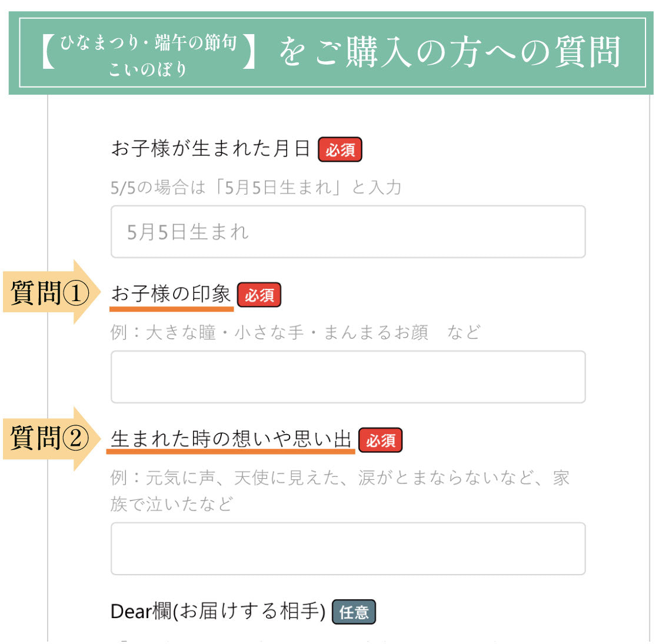Click the 任意 badge beside Dear欄

(354, 612)
